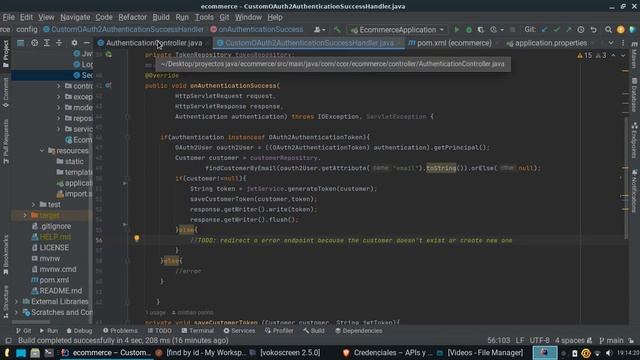This screenshot has height=360, width=640.
Task: Expand the test folder
Action: point(34,204)
